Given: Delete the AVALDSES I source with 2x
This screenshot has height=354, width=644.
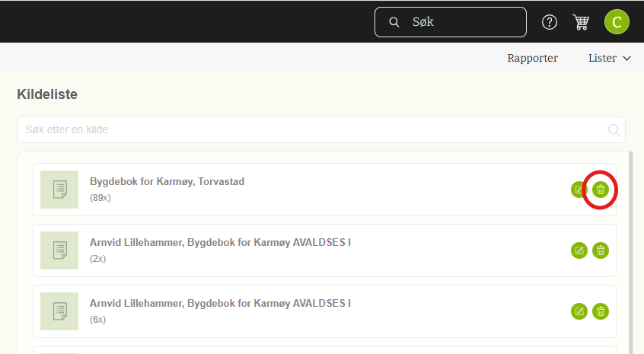Looking at the screenshot, I should click(601, 250).
